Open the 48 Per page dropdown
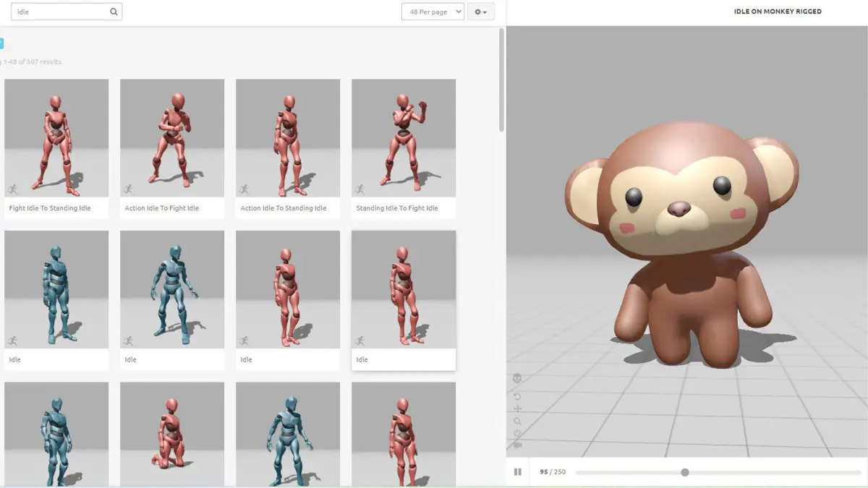 coord(433,12)
